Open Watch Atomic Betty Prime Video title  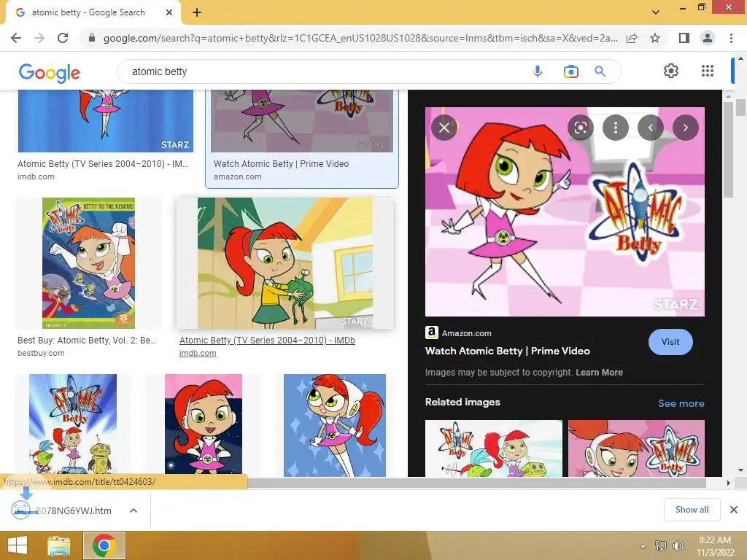(x=508, y=351)
